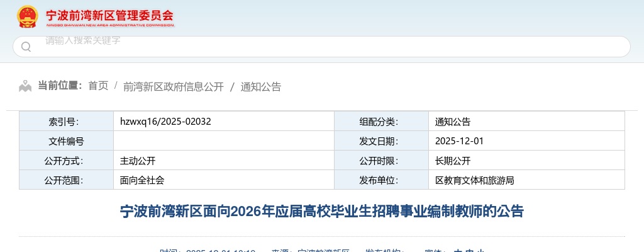Screen dimensions: 644x252
Task: Click the 区教育文体和旅游局 value cell
Action: 526,180
